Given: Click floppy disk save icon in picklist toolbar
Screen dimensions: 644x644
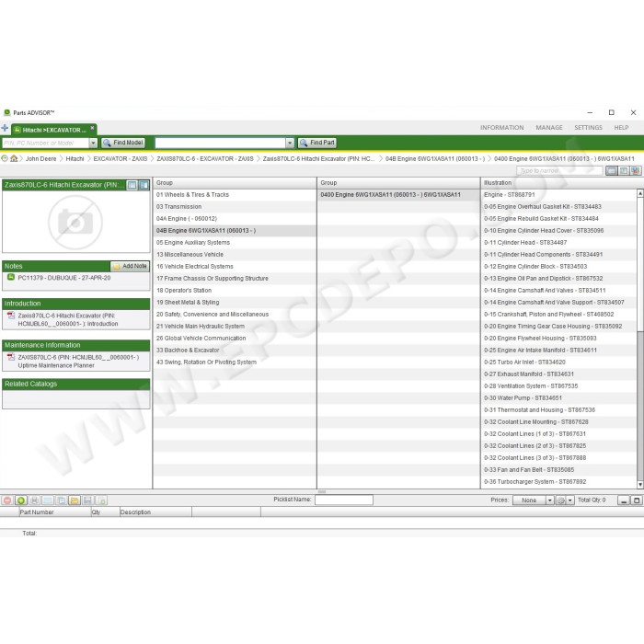Looking at the screenshot, I should coord(87,500).
